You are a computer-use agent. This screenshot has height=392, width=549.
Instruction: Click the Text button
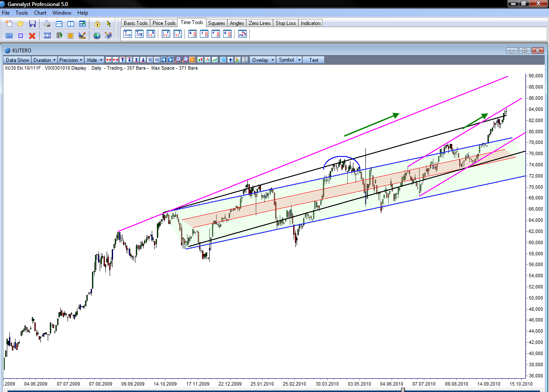(x=313, y=60)
